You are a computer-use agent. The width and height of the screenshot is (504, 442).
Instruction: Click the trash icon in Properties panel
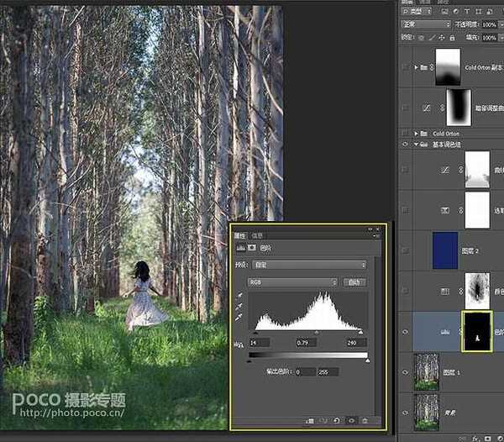tap(365, 420)
